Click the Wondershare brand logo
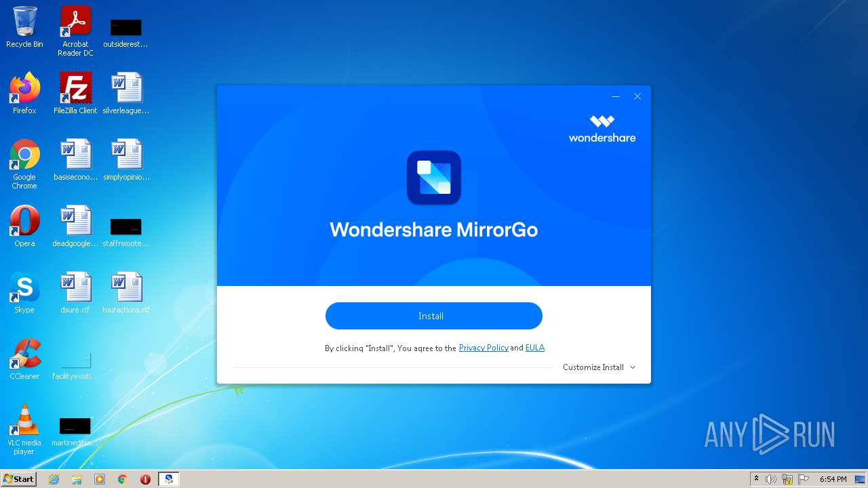 602,129
